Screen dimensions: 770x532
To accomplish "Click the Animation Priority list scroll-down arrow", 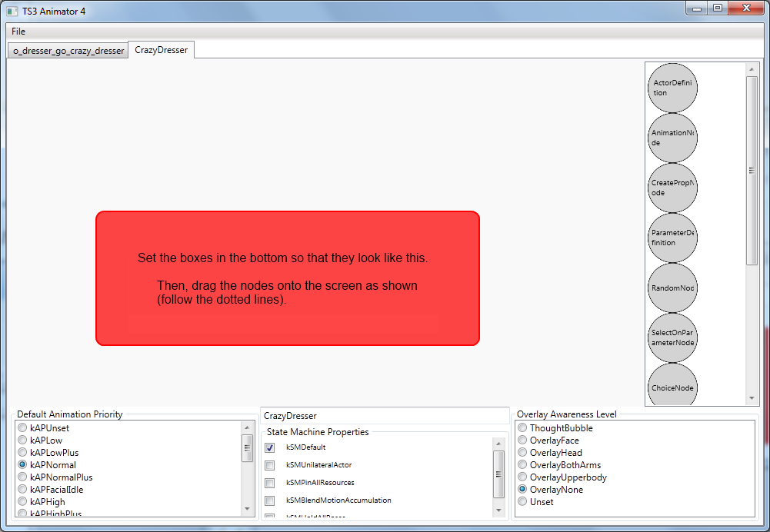I will tap(247, 508).
